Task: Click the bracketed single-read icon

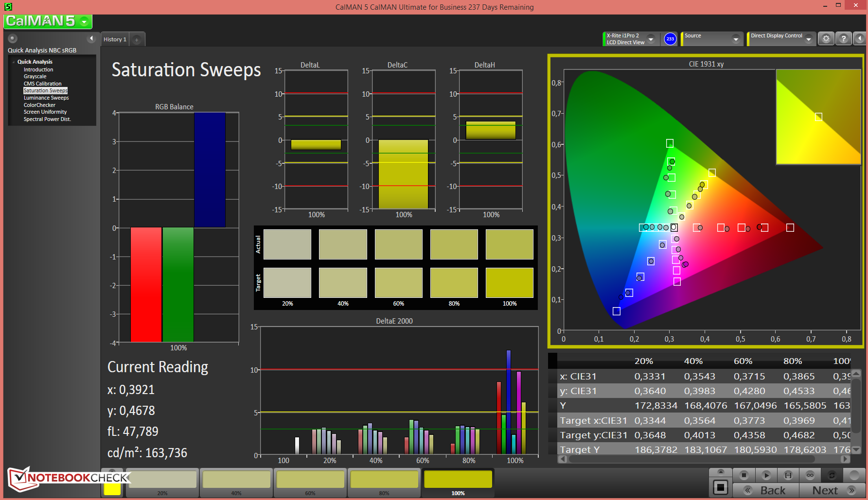Action: coord(788,475)
